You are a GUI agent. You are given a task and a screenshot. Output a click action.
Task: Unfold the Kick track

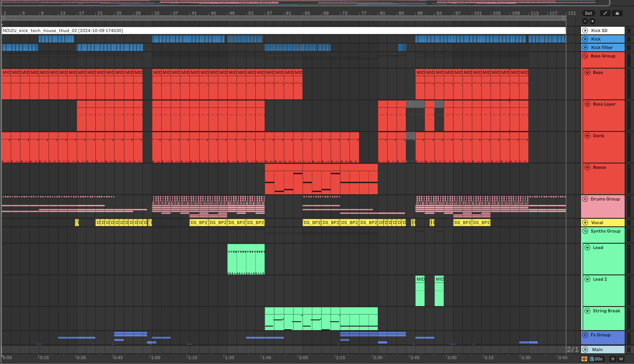585,39
